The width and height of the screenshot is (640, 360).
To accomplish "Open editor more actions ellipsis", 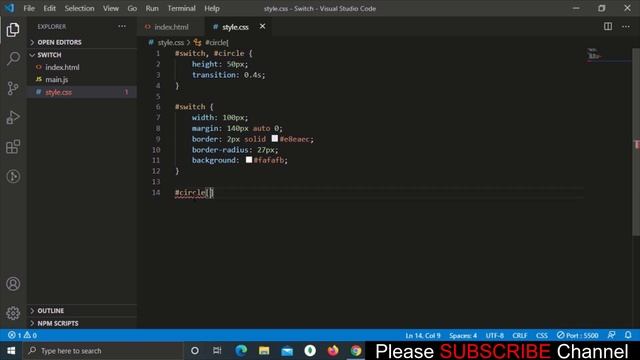I will 626,27.
